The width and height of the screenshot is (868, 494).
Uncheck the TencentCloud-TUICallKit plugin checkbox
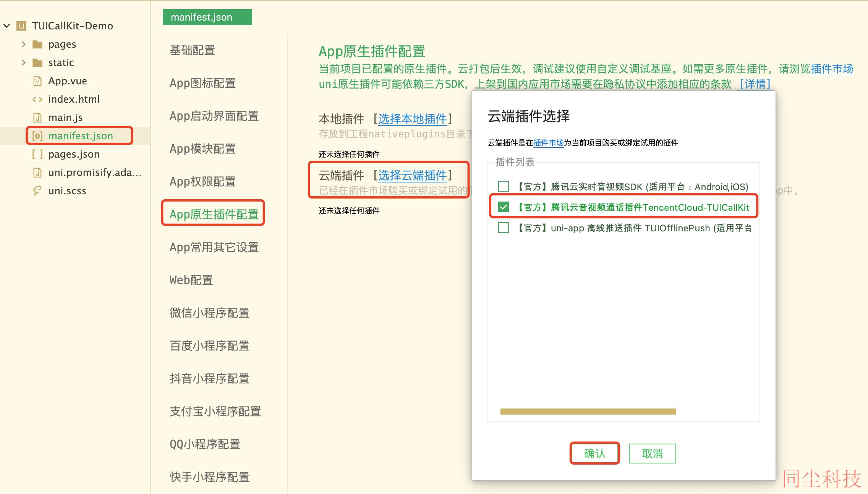[504, 207]
